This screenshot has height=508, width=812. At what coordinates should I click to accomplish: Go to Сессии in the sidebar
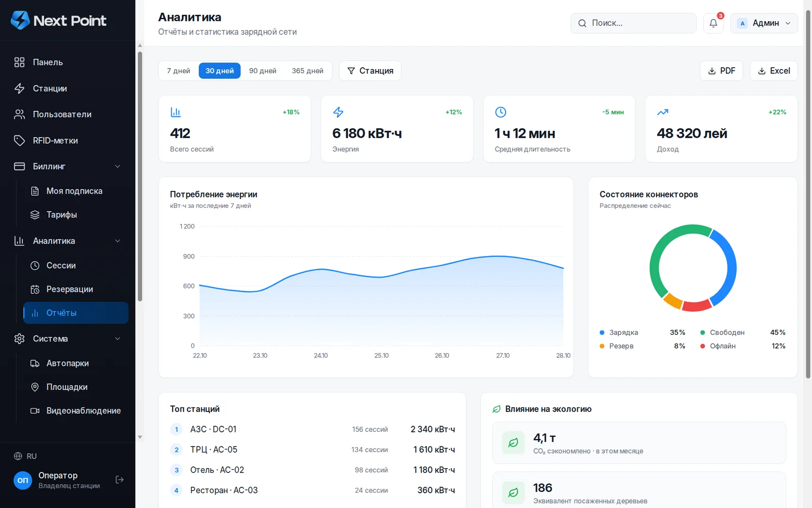pyautogui.click(x=76, y=266)
